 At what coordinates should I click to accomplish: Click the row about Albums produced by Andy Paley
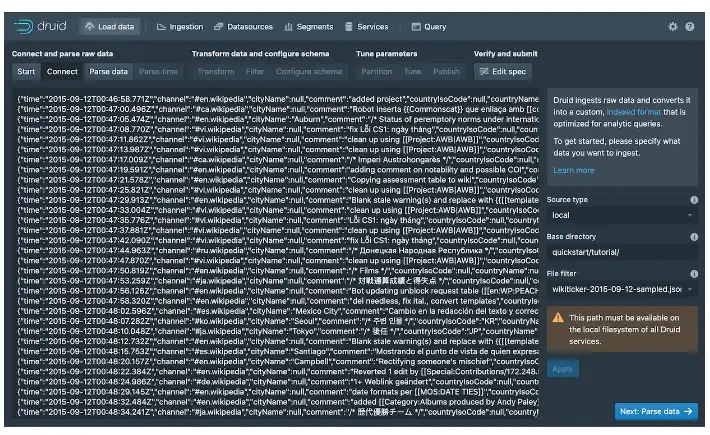coord(278,402)
